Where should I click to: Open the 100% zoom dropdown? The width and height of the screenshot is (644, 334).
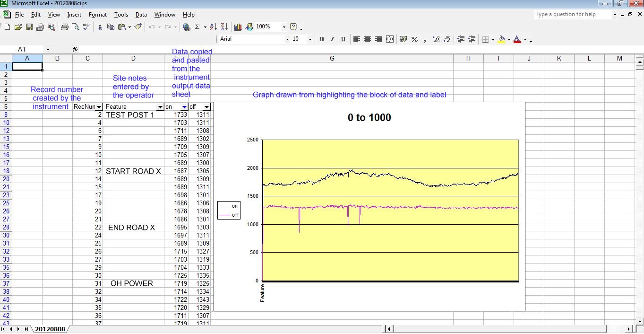coord(284,27)
